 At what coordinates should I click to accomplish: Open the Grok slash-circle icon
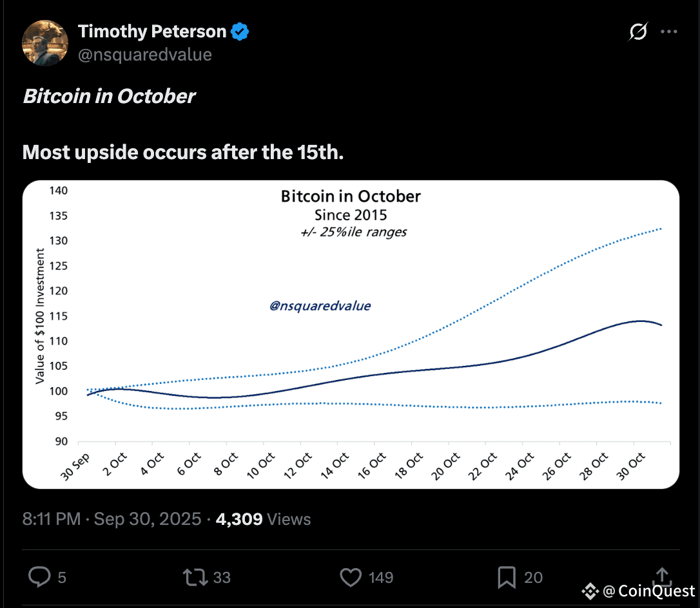pyautogui.click(x=638, y=32)
